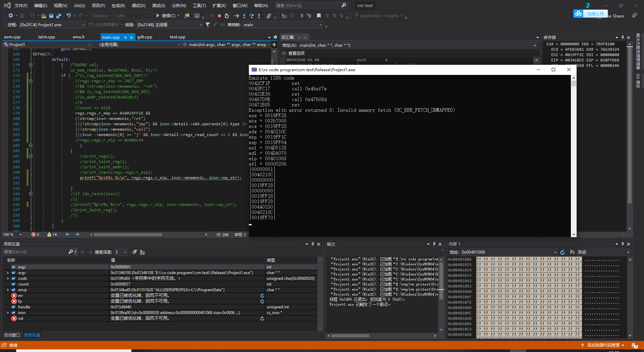Switch to the 自动窗口 tab
This screenshot has height=352, width=644.
pos(12,335)
